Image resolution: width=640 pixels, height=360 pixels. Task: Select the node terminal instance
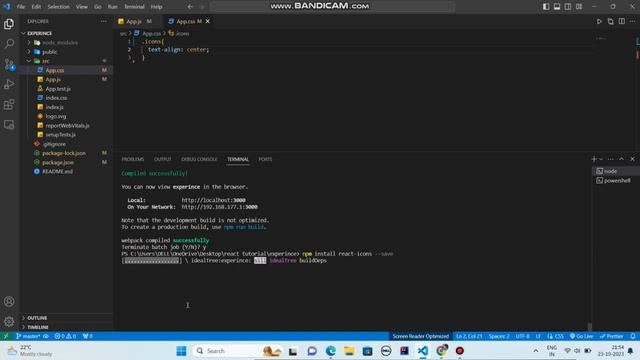point(615,171)
